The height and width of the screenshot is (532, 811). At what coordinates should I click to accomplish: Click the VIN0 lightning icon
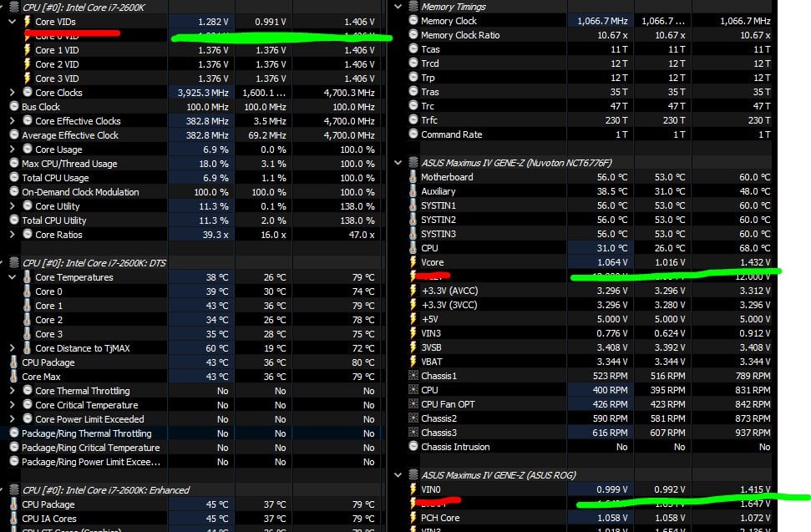point(413,489)
